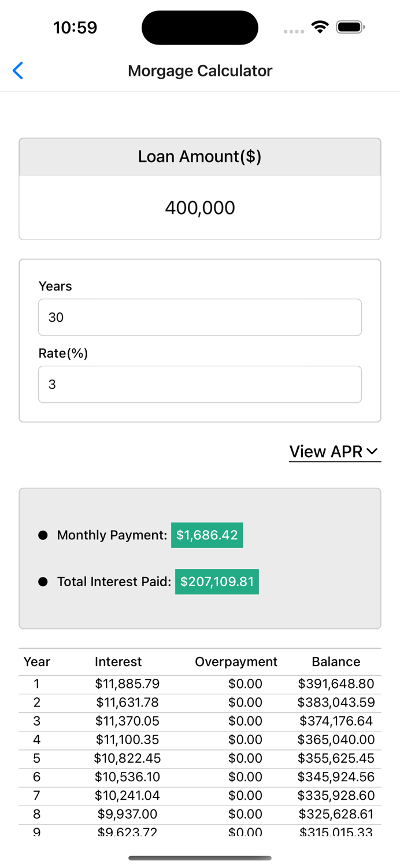Select the 400,000 loan amount value
400x868 pixels.
click(200, 207)
